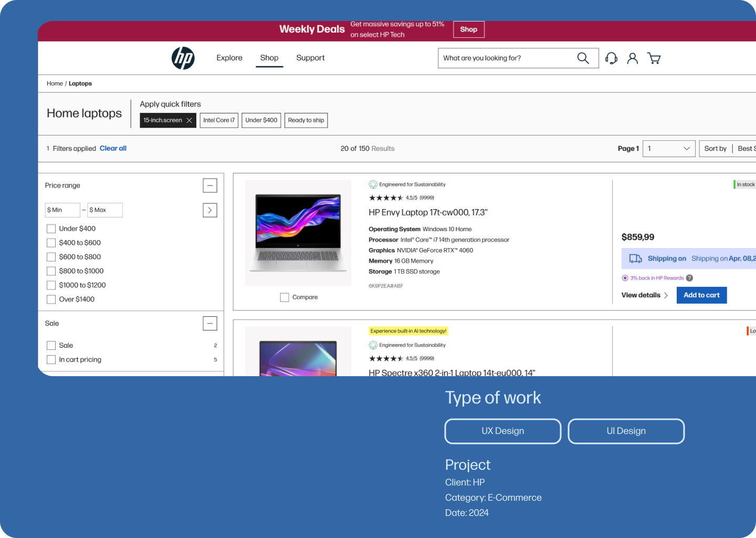Open the Sort by dropdown

pyautogui.click(x=728, y=149)
